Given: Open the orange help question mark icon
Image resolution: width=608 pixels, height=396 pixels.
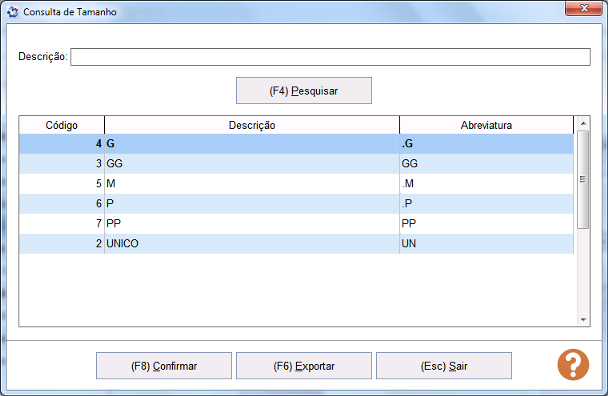Looking at the screenshot, I should [573, 365].
